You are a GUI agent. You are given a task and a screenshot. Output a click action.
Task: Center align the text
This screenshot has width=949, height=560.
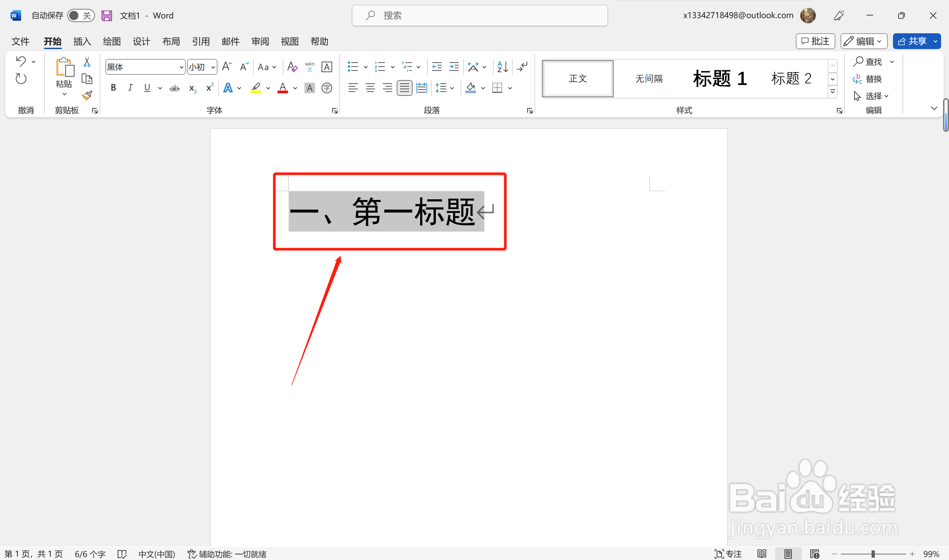pyautogui.click(x=370, y=88)
